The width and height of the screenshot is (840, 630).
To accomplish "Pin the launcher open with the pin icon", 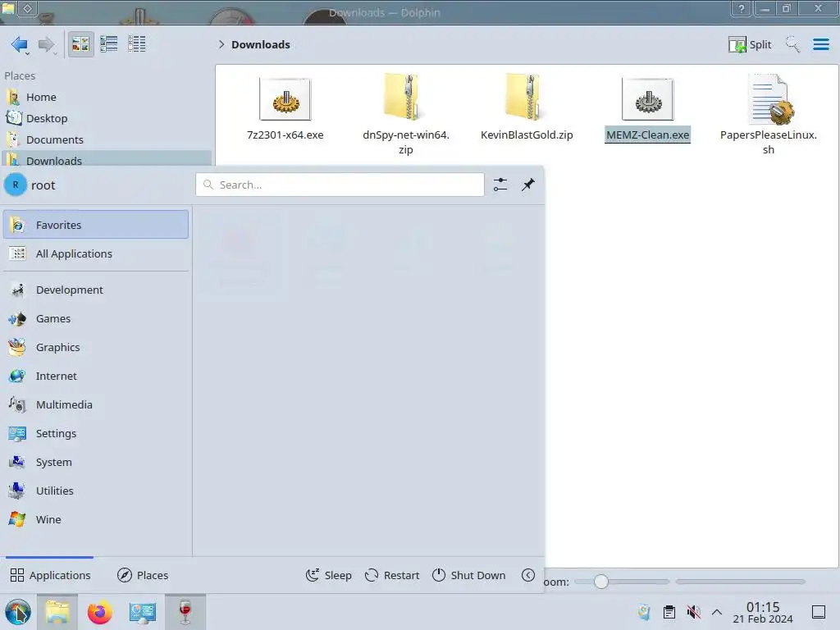I will (528, 185).
